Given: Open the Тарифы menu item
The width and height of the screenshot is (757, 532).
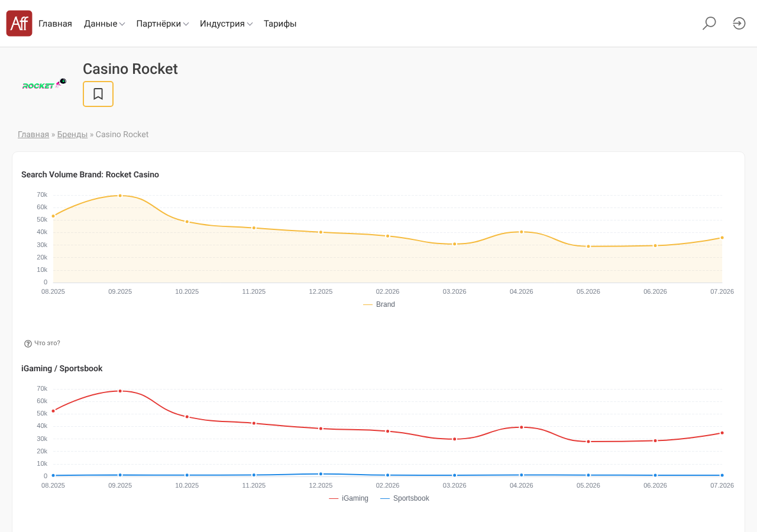Looking at the screenshot, I should 280,24.
